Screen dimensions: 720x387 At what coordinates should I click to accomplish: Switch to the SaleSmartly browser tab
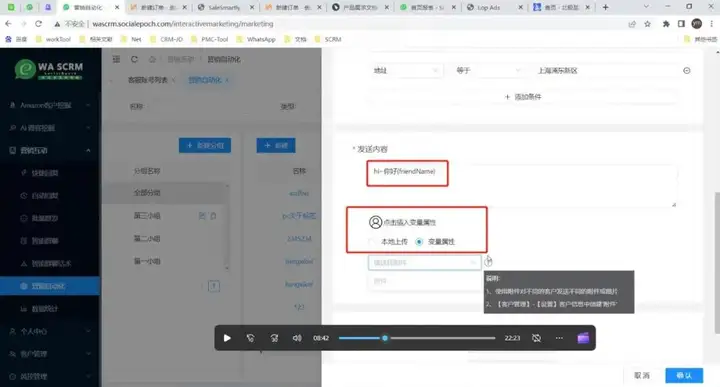tap(225, 7)
